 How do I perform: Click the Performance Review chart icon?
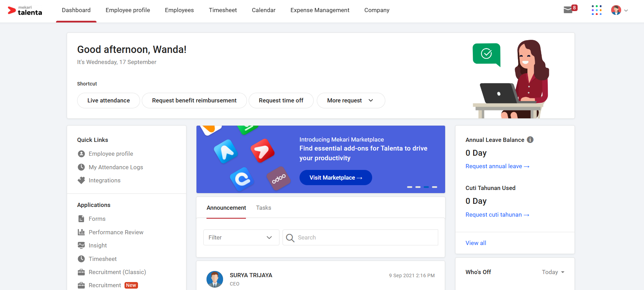81,232
